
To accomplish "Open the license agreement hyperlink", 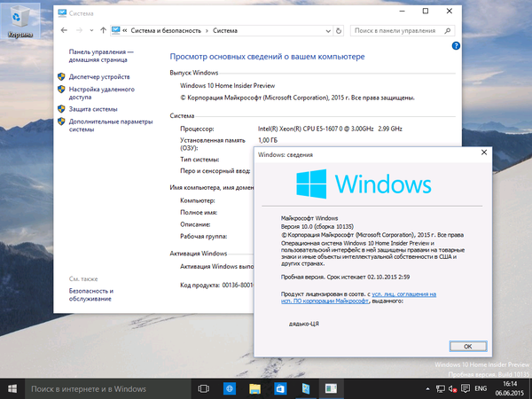I will click(358, 298).
